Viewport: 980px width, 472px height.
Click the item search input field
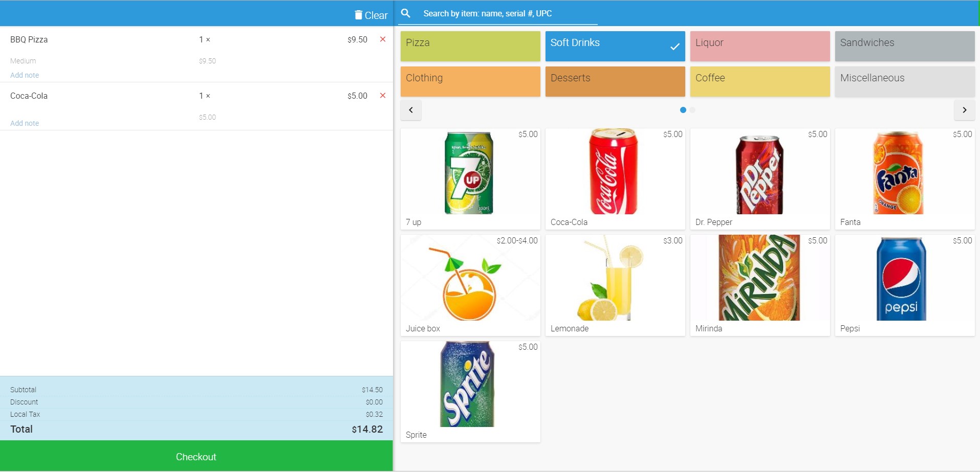point(509,14)
